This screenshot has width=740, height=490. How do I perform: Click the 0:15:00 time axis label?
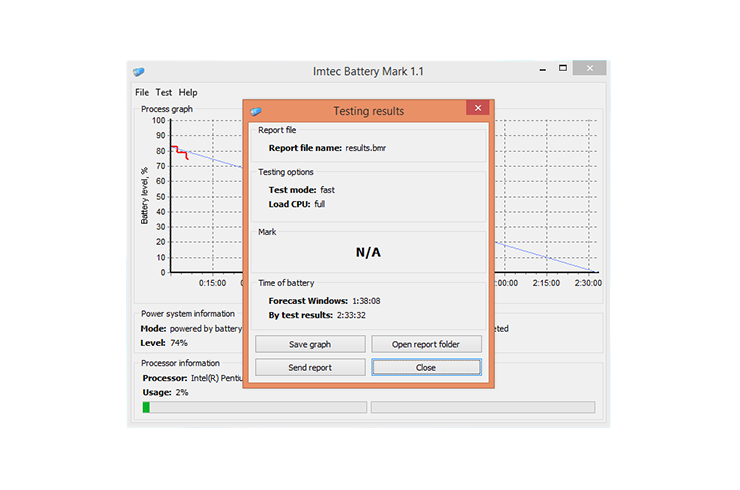click(212, 283)
